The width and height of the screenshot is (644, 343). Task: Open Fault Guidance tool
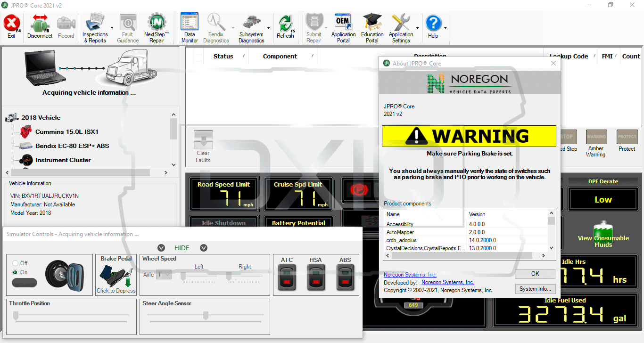(128, 29)
